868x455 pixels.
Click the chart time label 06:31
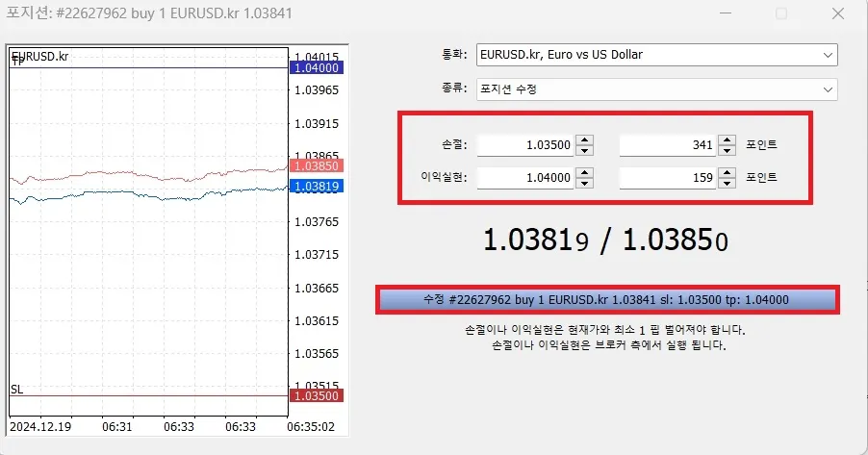116,427
